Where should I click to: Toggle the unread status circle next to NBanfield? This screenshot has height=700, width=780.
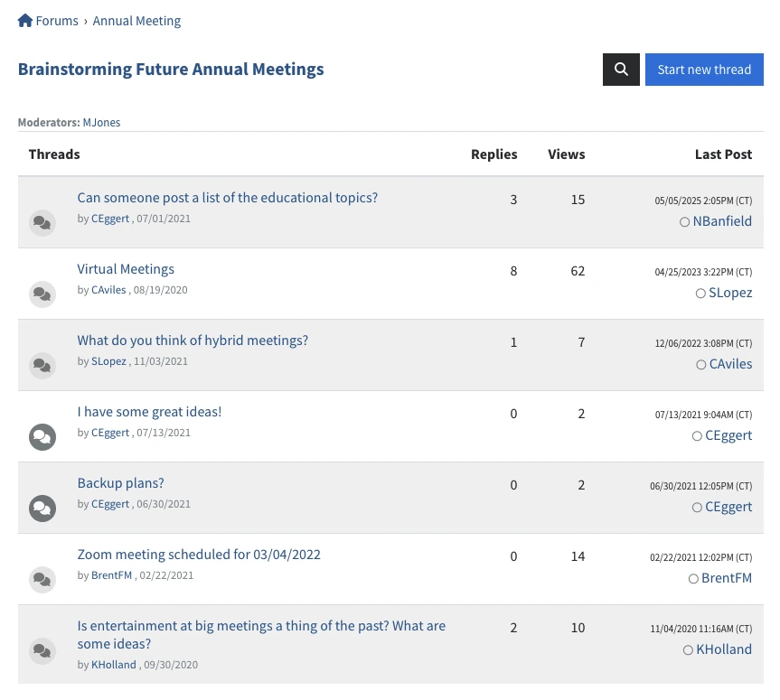point(685,221)
